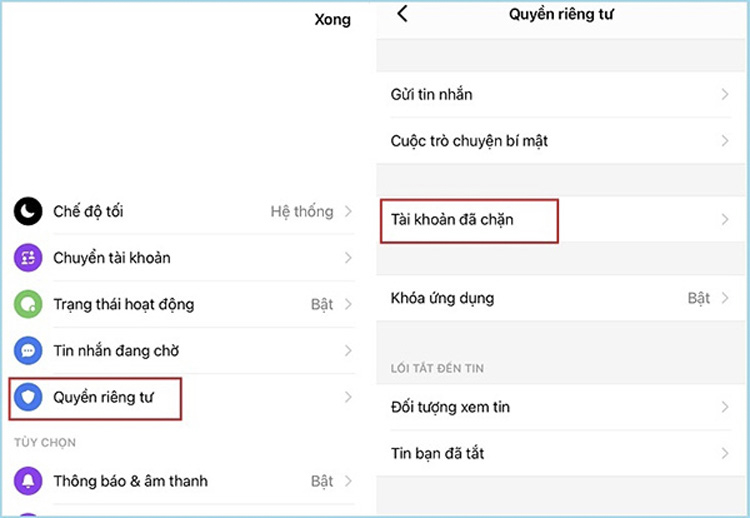750x518 pixels.
Task: Go back using the back arrow
Action: pyautogui.click(x=402, y=13)
